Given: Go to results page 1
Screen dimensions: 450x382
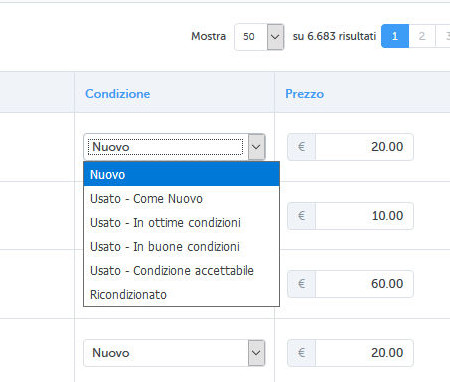Looking at the screenshot, I should tap(395, 36).
